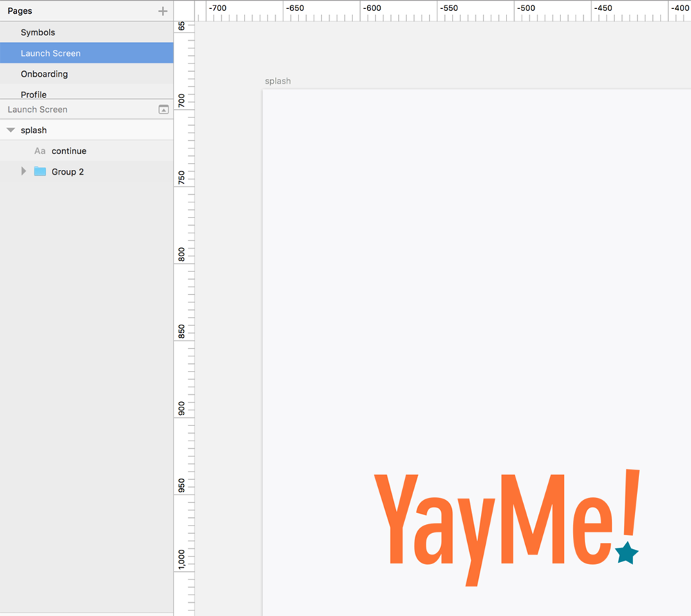Select the Symbols page

(x=87, y=32)
